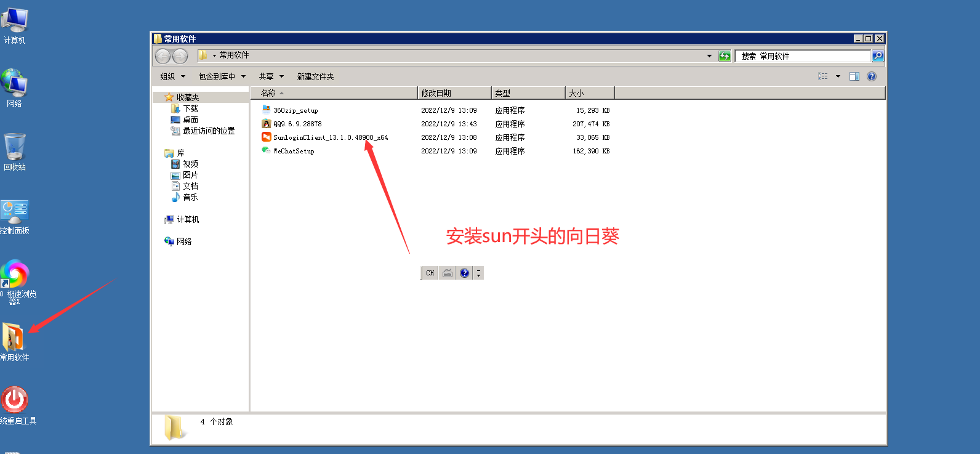The image size is (980, 454).
Task: Select 库 in the navigation pane
Action: (x=180, y=153)
